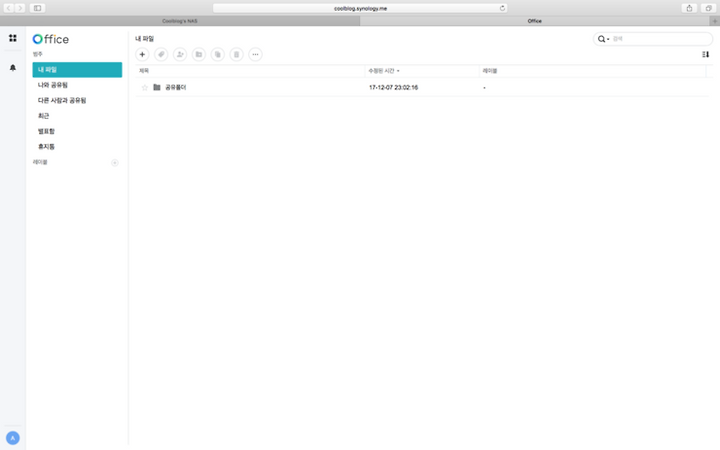Select 최근 in sidebar
This screenshot has width=720, height=450.
click(x=77, y=116)
